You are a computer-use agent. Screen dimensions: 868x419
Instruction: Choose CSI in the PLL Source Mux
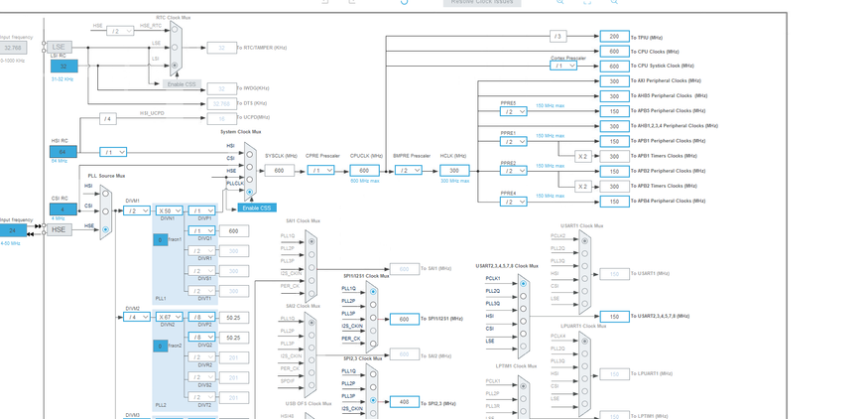point(105,211)
